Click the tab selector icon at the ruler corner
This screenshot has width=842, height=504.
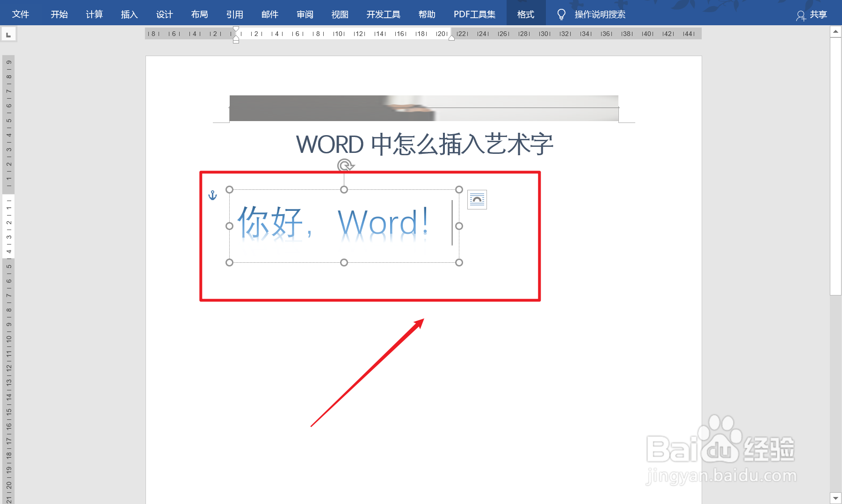[x=9, y=33]
